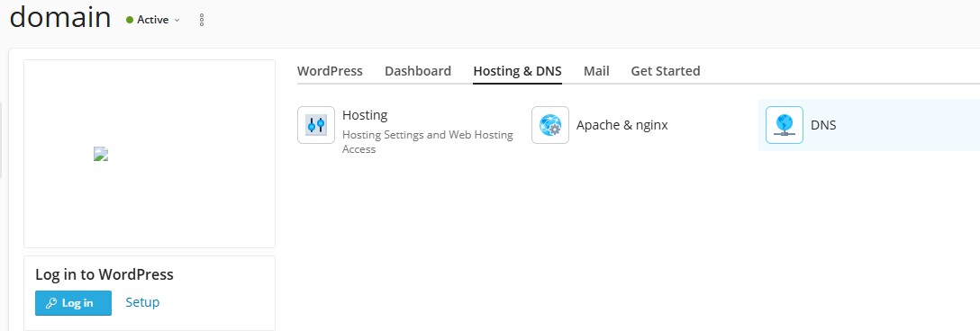Click the Hosting title link
980x331 pixels.
pos(365,115)
